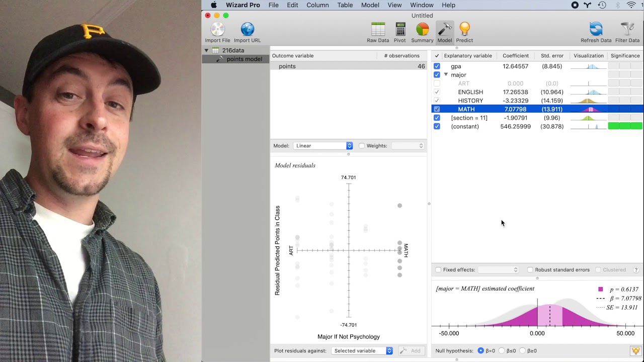
Task: Click ENGLISH coefficient 17.26538
Action: (515, 92)
